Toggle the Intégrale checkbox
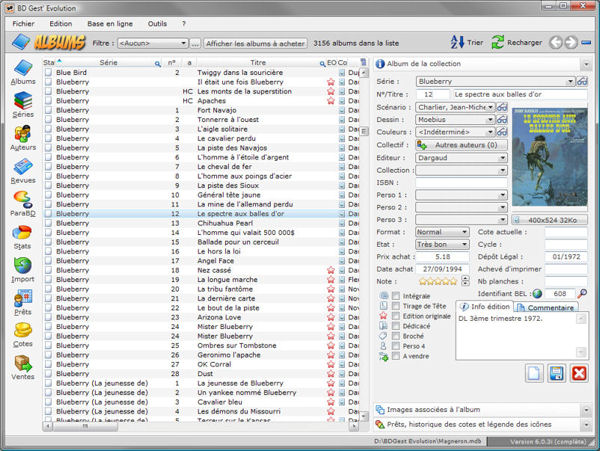600x451 pixels. tap(396, 296)
